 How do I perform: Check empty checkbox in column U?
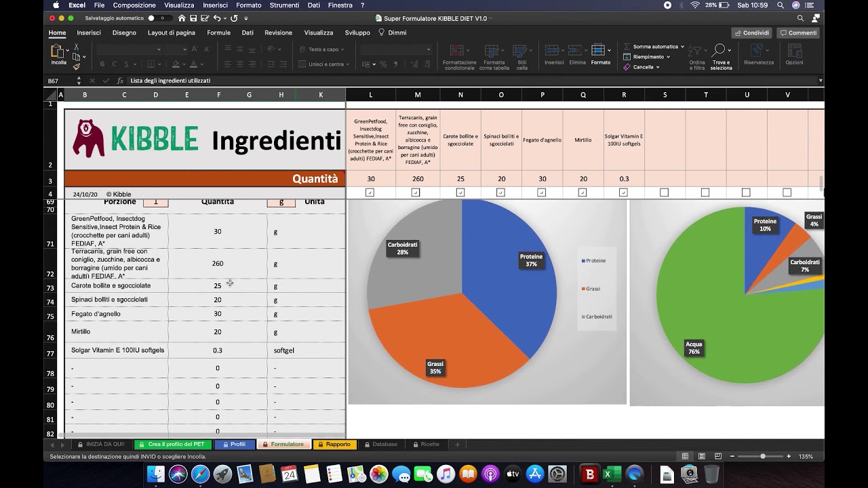coord(746,192)
